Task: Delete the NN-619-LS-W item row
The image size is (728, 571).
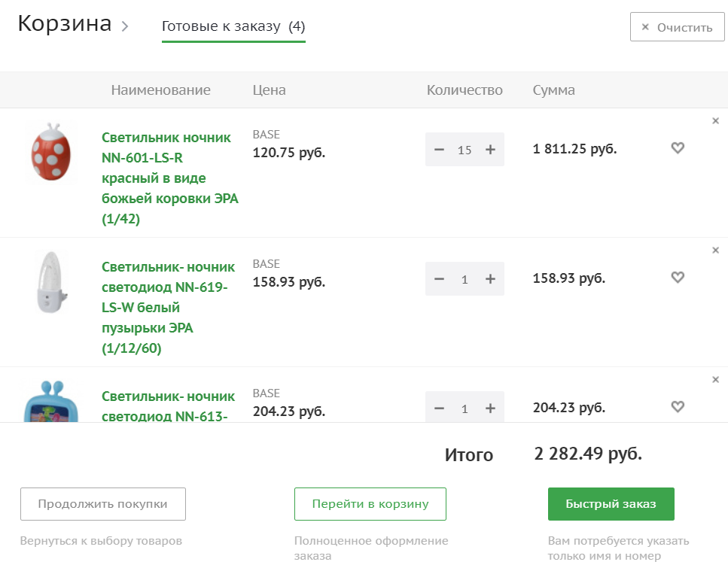Action: (x=715, y=251)
